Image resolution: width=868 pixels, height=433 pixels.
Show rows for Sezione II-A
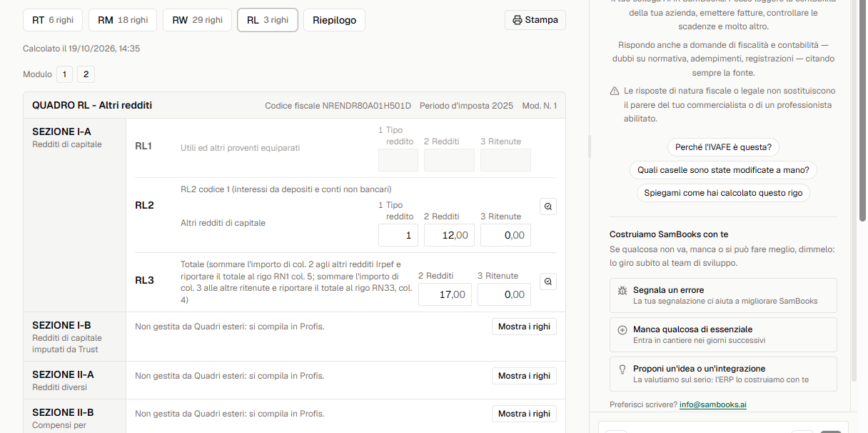[x=524, y=376]
